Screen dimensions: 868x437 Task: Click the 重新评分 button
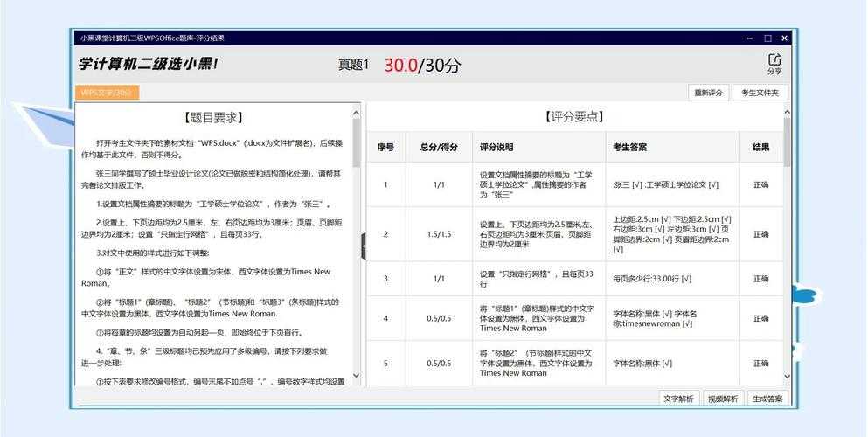point(709,93)
